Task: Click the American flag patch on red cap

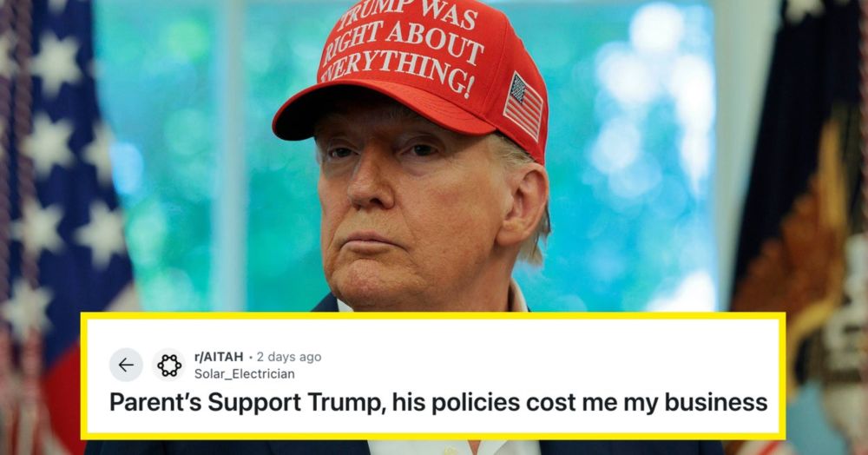Action: point(523,105)
